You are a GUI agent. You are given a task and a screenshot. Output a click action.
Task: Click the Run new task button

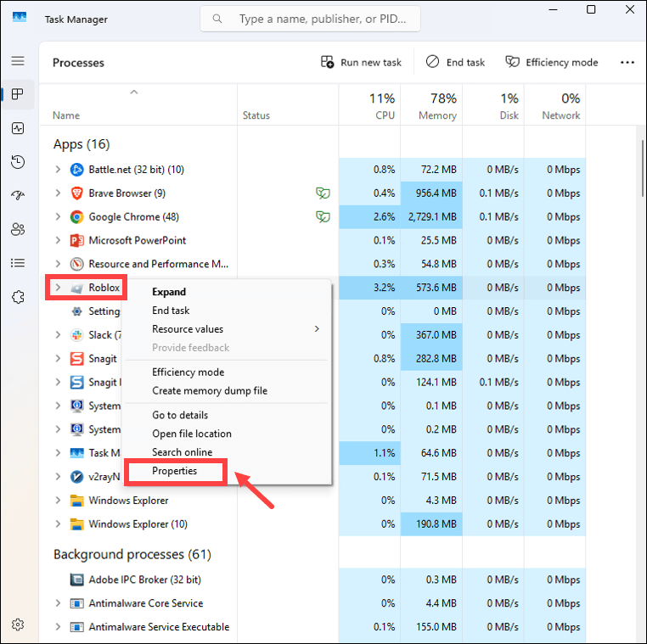pyautogui.click(x=361, y=62)
